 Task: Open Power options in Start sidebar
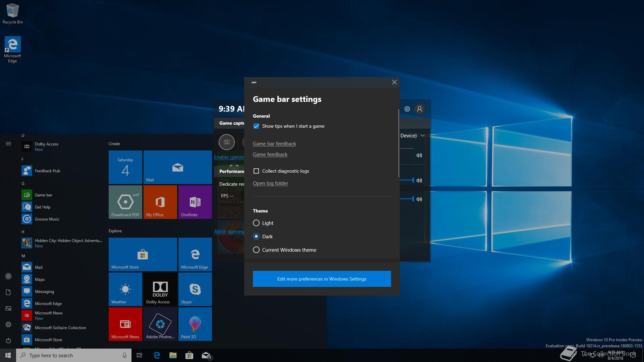point(8,341)
